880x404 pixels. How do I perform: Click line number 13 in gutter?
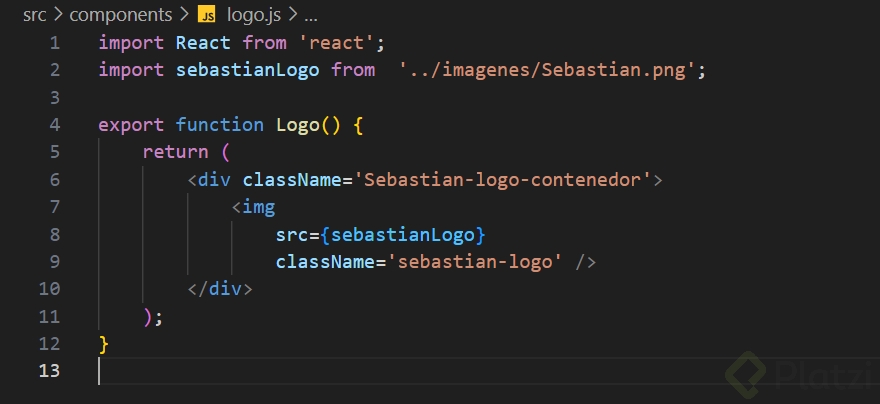pyautogui.click(x=49, y=371)
